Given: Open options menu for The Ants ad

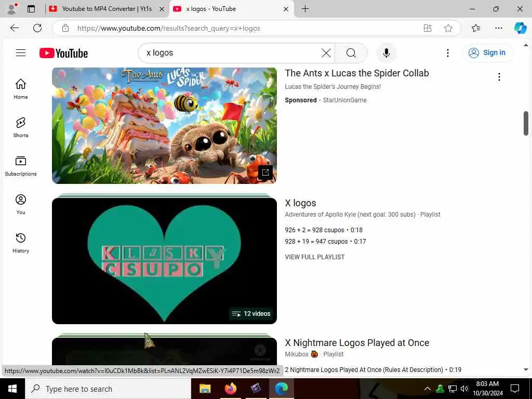Looking at the screenshot, I should [499, 77].
